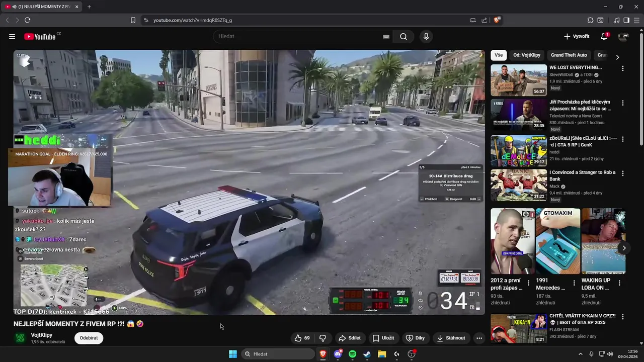This screenshot has height=362, width=644.
Task: Open options for Jiří Procházka video
Action: 623,103
